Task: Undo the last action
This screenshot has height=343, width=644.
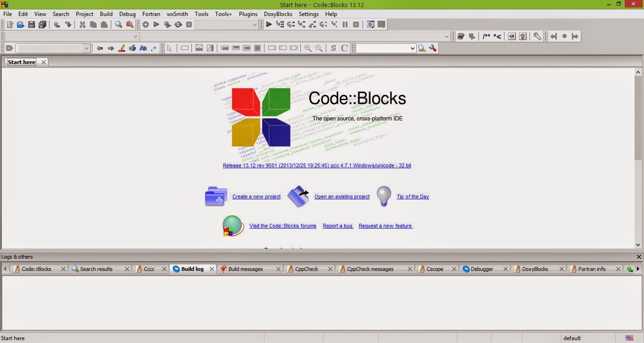Action: [x=57, y=24]
